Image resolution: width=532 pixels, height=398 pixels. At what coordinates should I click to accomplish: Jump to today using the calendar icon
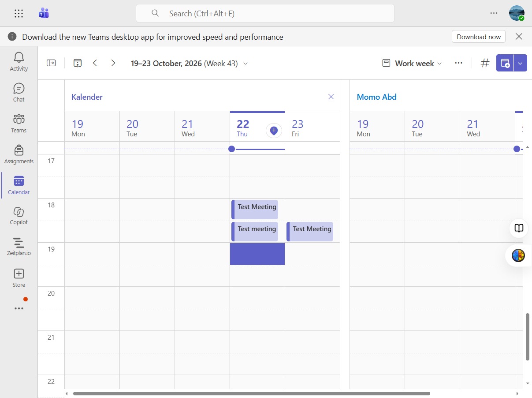pyautogui.click(x=78, y=63)
